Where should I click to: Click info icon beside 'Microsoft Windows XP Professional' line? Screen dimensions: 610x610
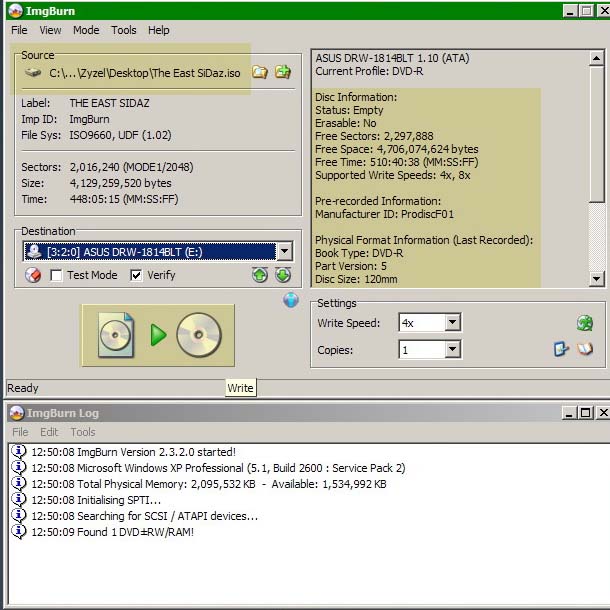pyautogui.click(x=18, y=468)
